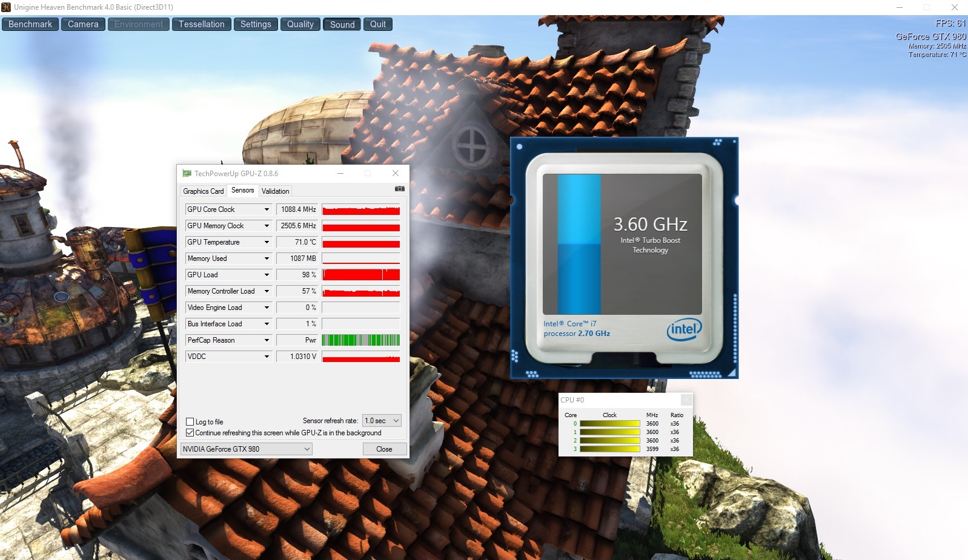The image size is (968, 560).
Task: Minimize the GPU-Z window
Action: pyautogui.click(x=341, y=173)
